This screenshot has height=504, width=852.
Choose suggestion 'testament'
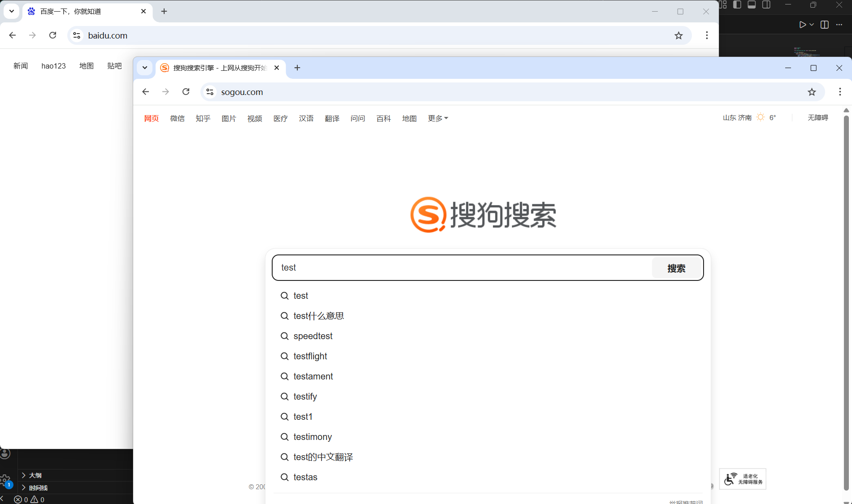pyautogui.click(x=313, y=376)
